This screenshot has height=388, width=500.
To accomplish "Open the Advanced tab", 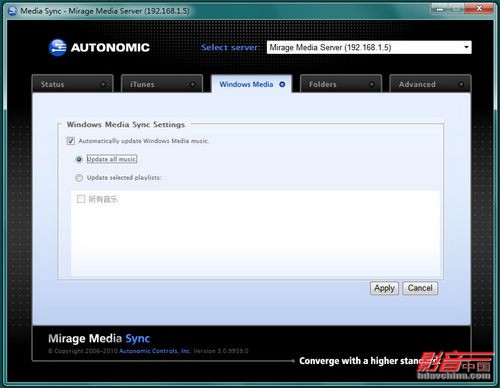I will 430,84.
